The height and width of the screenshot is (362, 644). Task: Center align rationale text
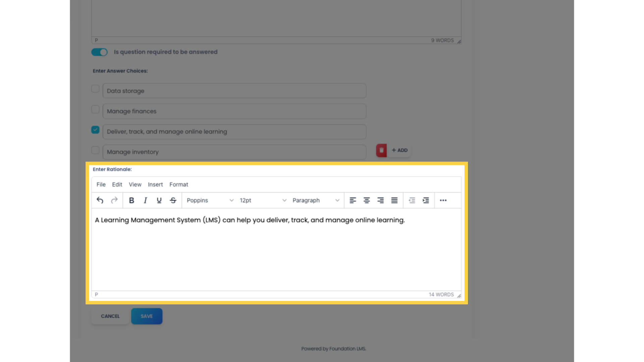[x=367, y=200]
